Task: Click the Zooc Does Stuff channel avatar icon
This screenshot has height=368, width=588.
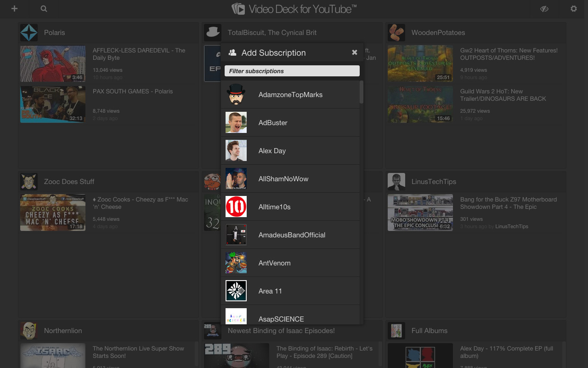Action: point(28,181)
